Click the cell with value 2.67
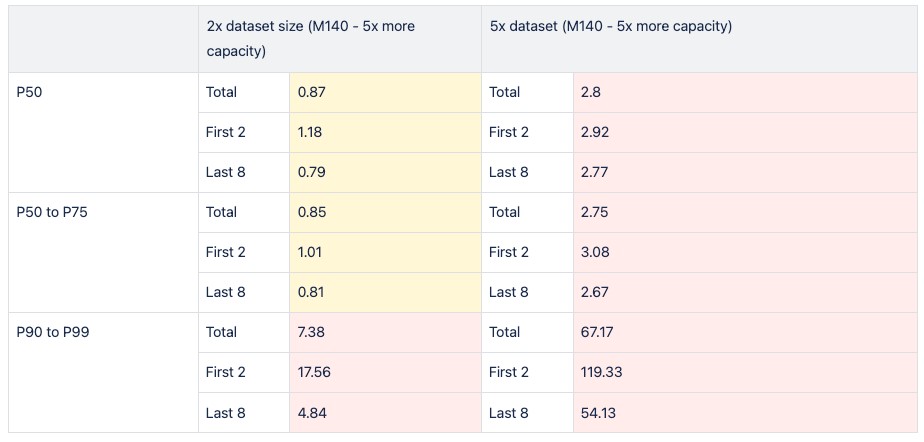This screenshot has height=442, width=924. 744,292
